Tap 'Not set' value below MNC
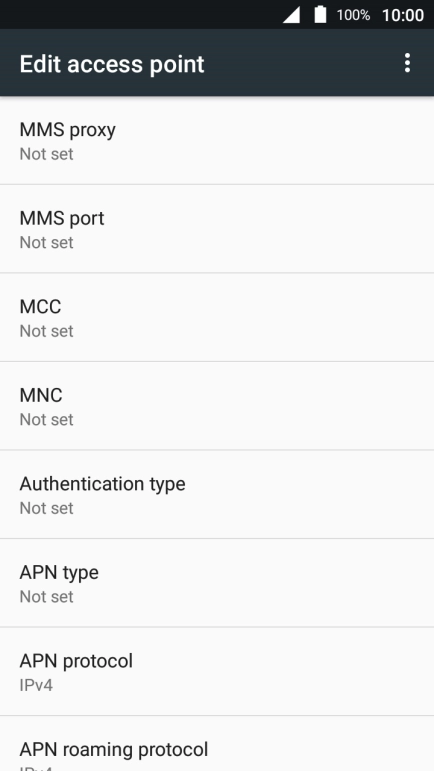434x771 pixels. coord(46,419)
